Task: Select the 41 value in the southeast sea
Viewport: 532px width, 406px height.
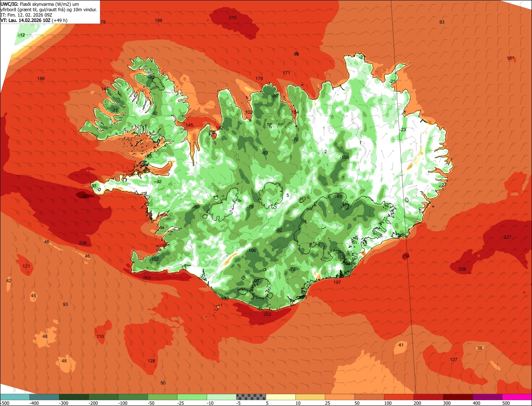Action: coord(401,345)
